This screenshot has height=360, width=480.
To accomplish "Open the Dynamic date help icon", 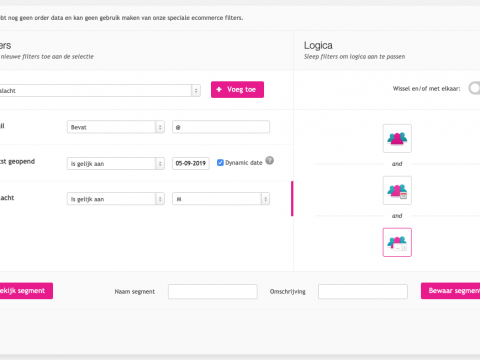I will tap(270, 161).
